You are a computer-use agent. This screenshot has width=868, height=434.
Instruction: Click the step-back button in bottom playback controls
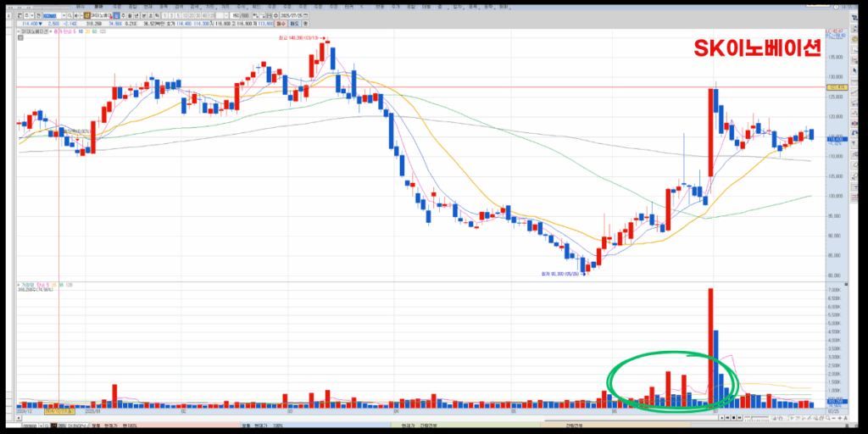tap(727, 418)
